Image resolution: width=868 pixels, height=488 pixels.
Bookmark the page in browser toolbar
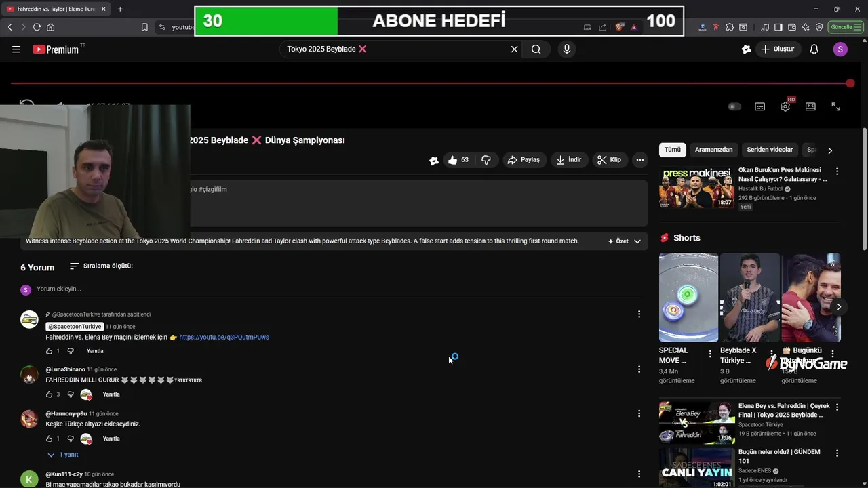(144, 27)
